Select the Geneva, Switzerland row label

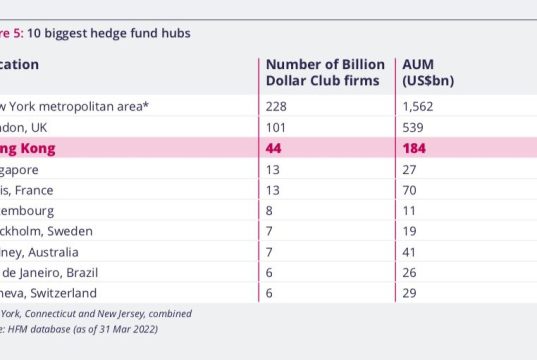(48, 293)
